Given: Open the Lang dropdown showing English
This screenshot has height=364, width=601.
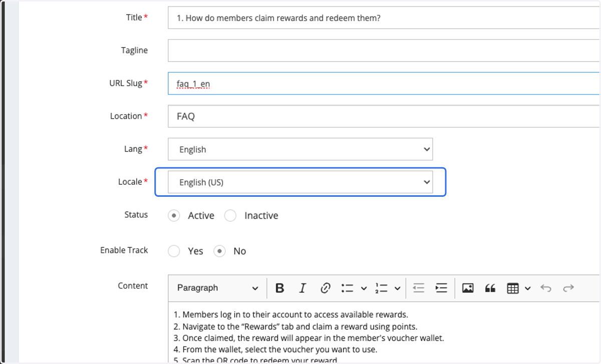Looking at the screenshot, I should point(300,149).
